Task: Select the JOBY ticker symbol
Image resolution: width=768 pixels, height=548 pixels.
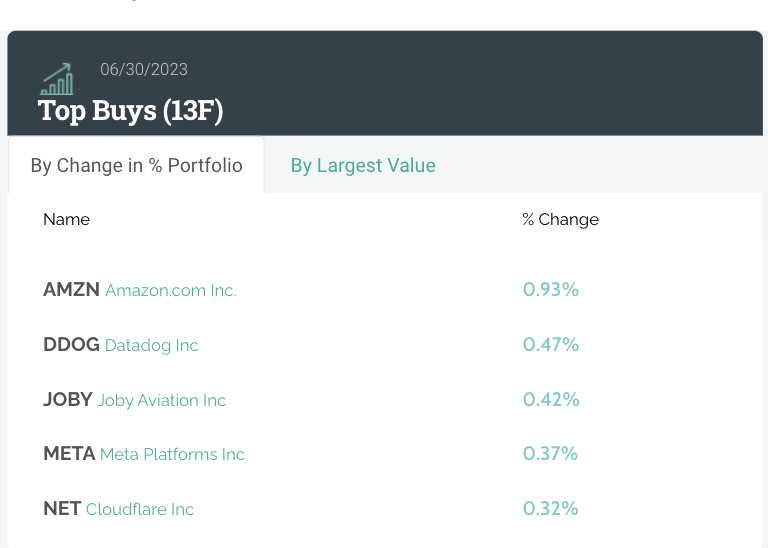Action: coord(68,400)
